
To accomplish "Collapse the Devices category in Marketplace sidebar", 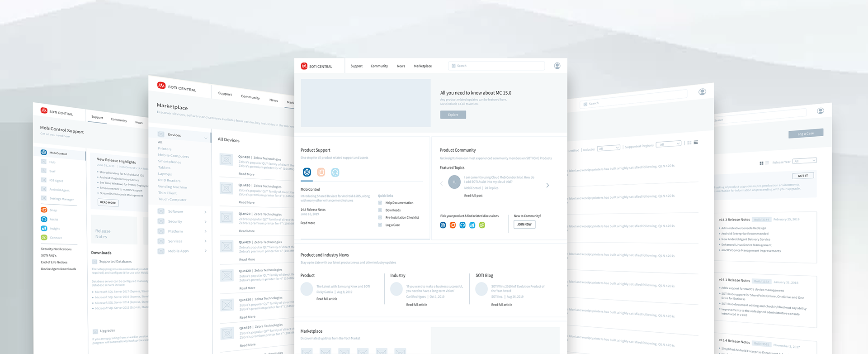I will coord(206,138).
